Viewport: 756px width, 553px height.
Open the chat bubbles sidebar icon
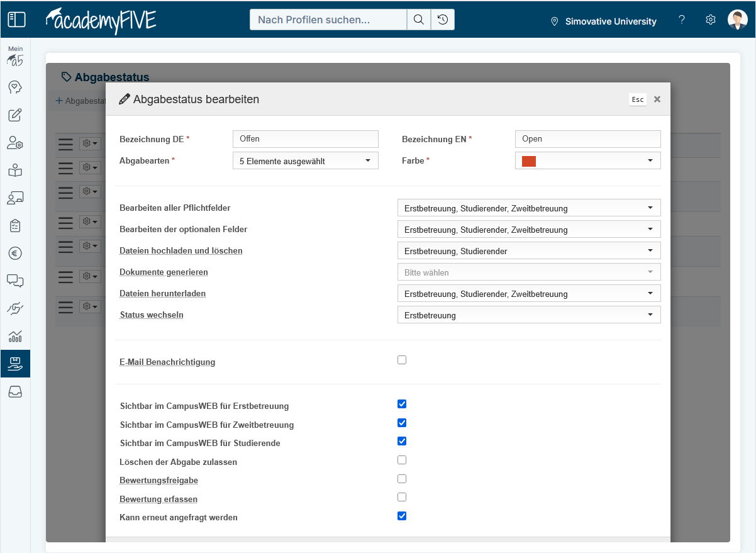point(15,281)
